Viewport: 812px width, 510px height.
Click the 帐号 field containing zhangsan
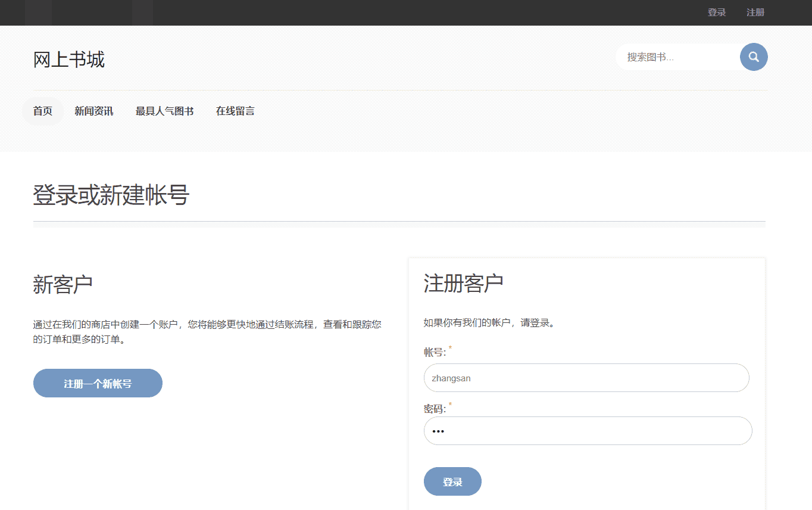[586, 378]
